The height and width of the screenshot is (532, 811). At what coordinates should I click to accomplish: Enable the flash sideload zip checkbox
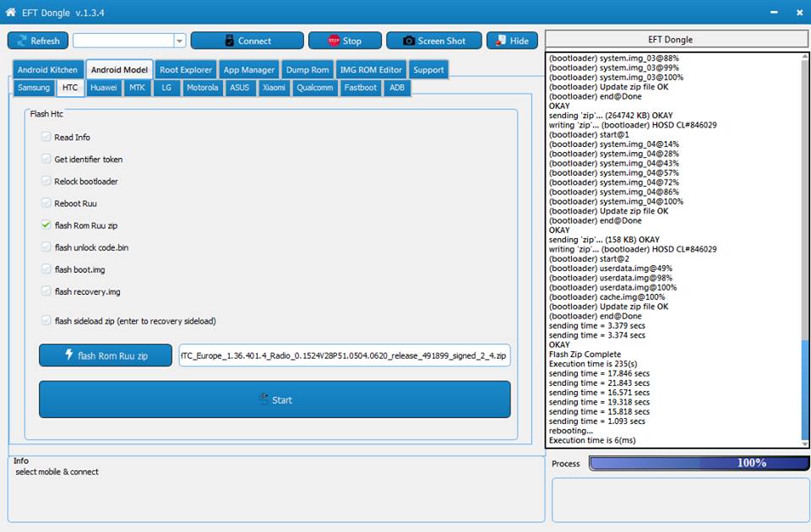point(46,321)
